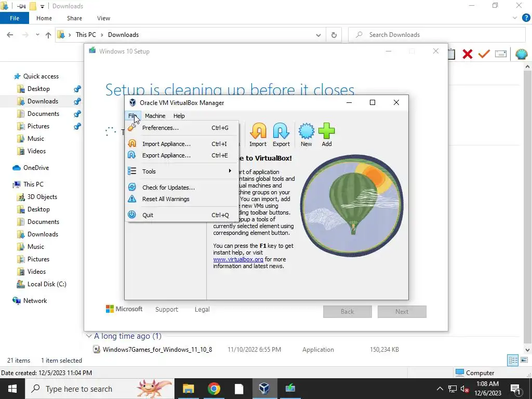532x399 pixels.
Task: Expand the ribbon with the chevron
Action: (515, 18)
